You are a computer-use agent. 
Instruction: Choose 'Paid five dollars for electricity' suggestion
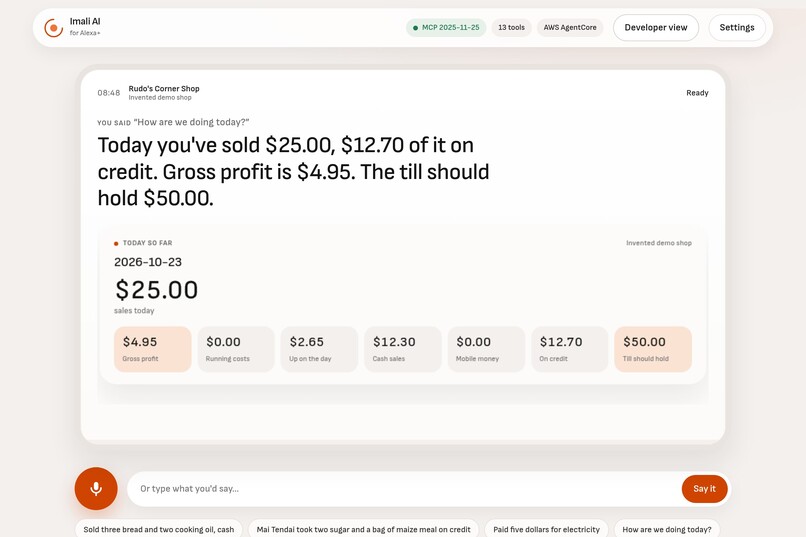click(x=546, y=529)
